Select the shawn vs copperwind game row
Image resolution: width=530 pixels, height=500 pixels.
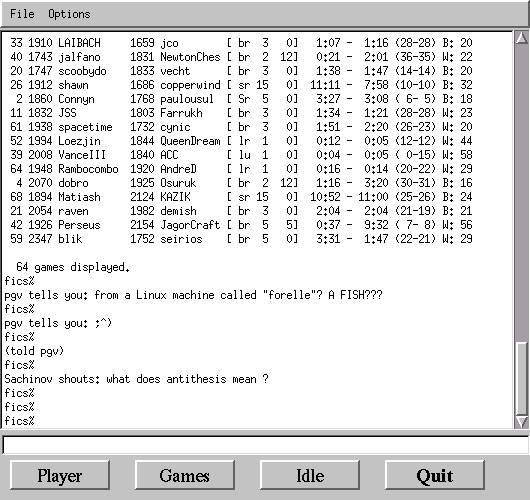click(x=241, y=85)
